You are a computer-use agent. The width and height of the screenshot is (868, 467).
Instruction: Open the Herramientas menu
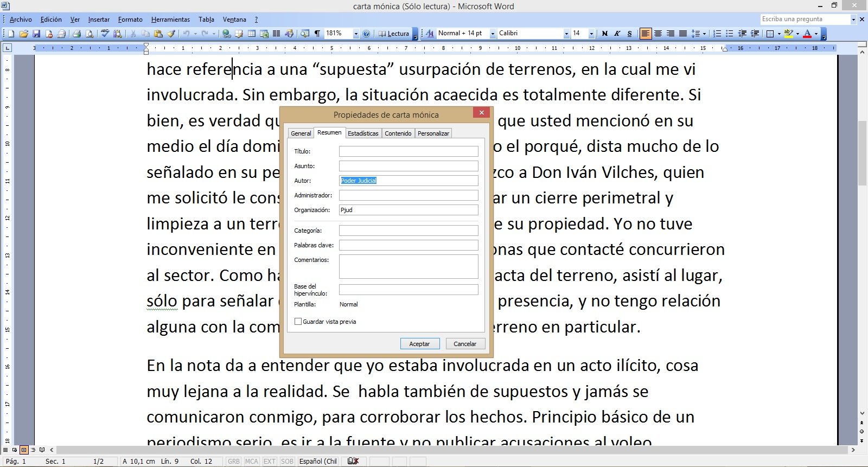point(170,20)
